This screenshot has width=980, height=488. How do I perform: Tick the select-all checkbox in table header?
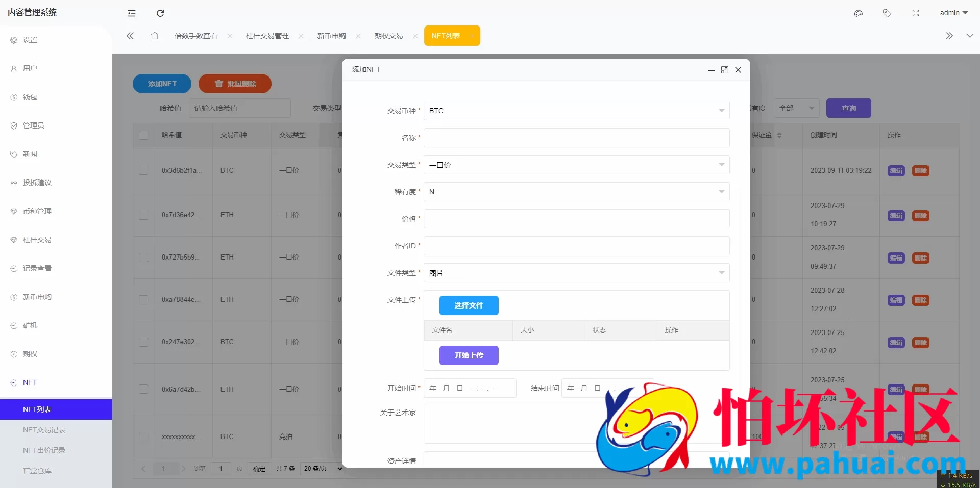click(x=143, y=135)
